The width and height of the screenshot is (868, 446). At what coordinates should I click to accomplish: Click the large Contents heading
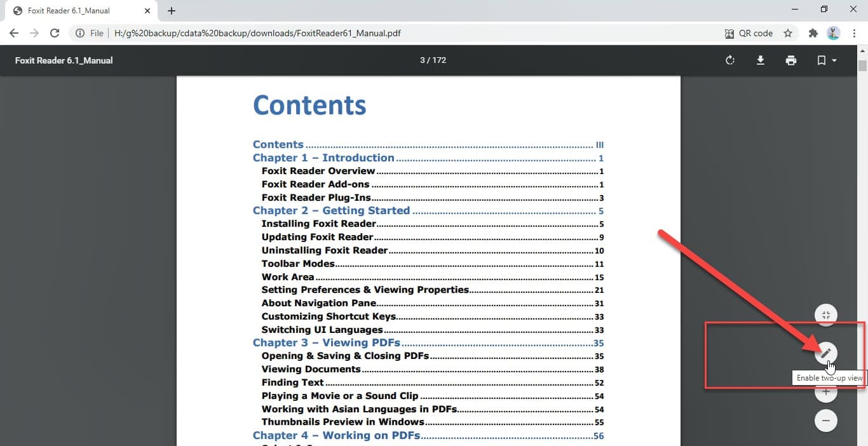point(309,105)
